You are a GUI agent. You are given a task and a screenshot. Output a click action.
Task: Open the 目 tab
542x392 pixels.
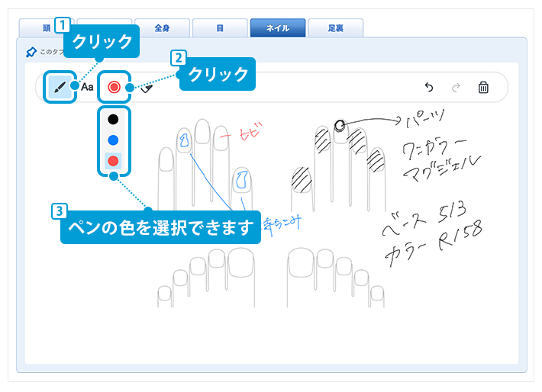point(220,28)
